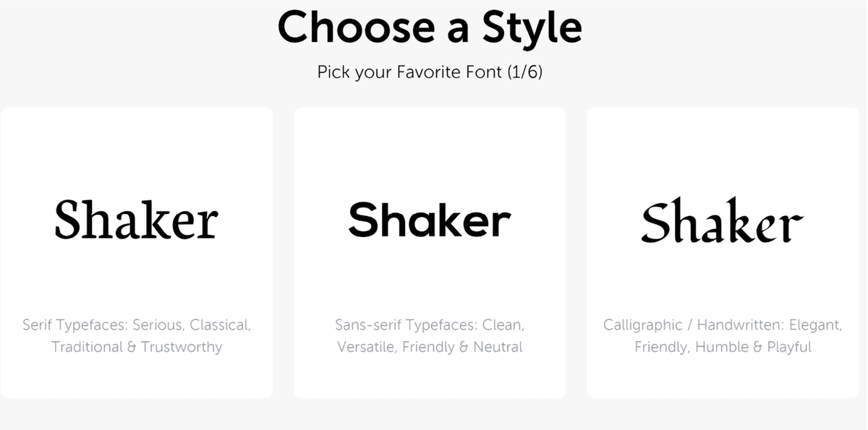Click the word "Trustworthy" in serif description

tap(182, 347)
